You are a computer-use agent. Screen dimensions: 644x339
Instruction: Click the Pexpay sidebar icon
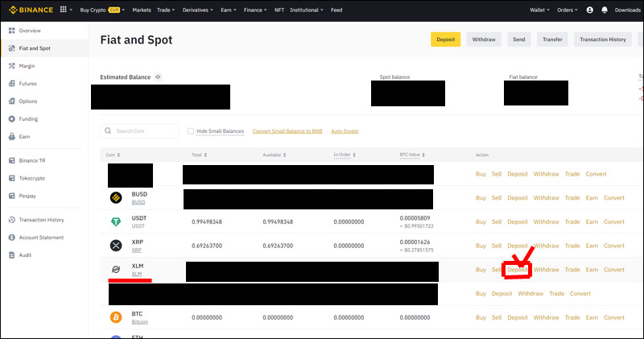pos(11,196)
